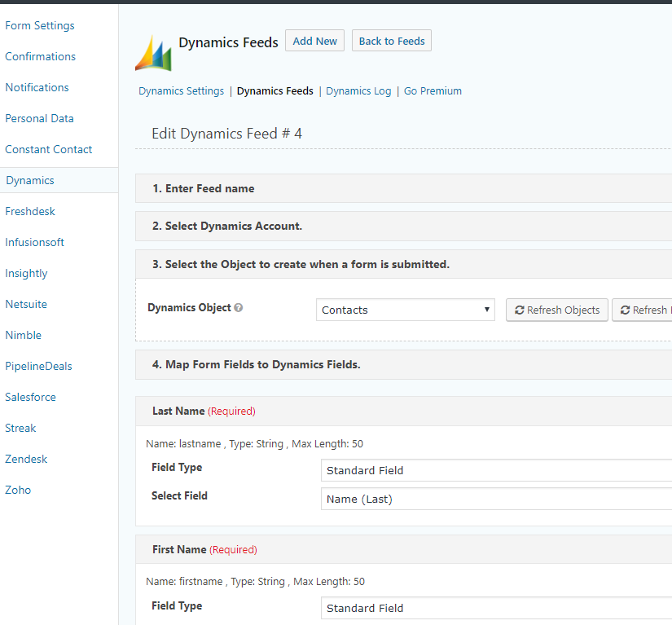Toggle the '4. Map Form Fields' section

(403, 364)
